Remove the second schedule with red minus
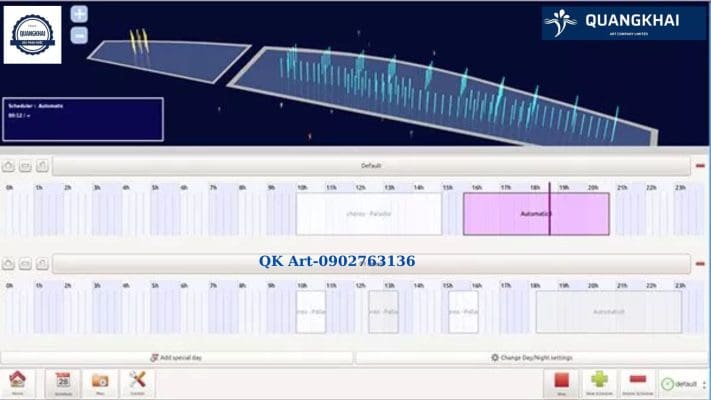This screenshot has width=711, height=400. point(700,263)
